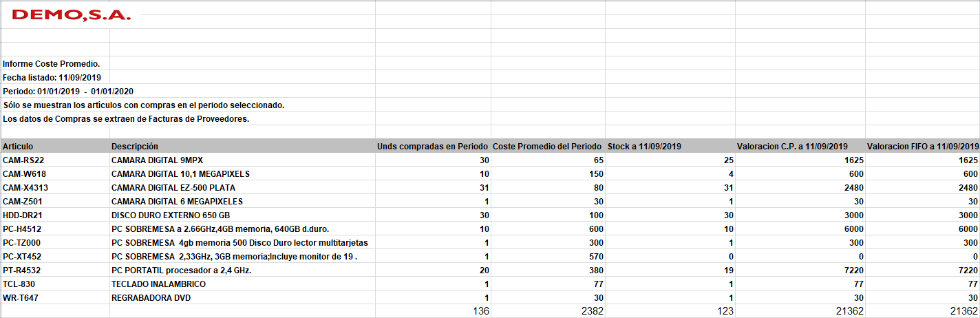Select the total units purchased cell 136

433,311
